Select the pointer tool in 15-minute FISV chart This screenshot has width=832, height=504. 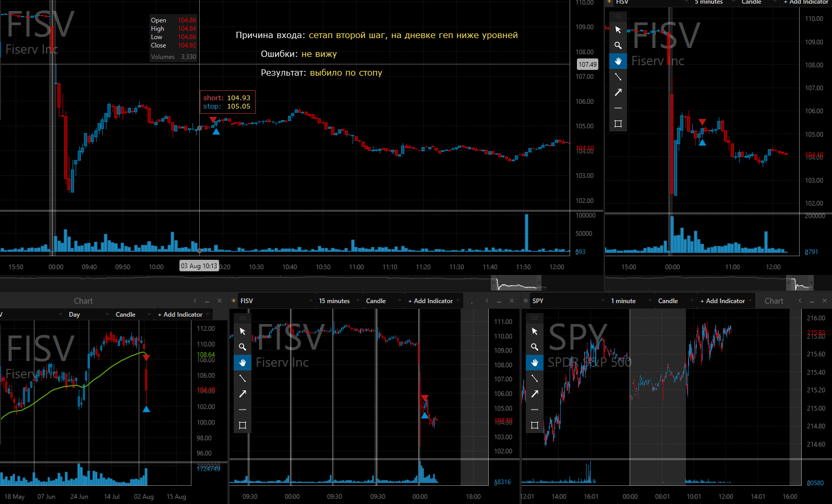(243, 331)
